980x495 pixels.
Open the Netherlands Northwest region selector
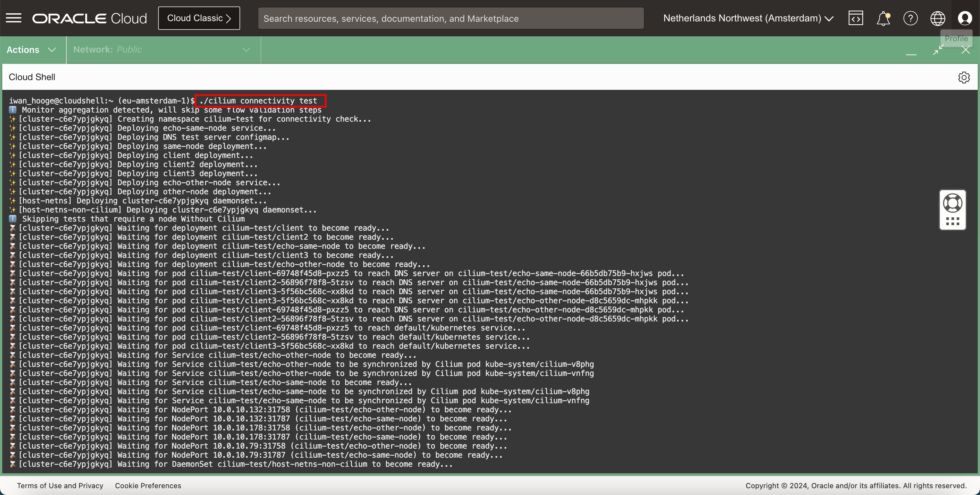click(x=748, y=18)
